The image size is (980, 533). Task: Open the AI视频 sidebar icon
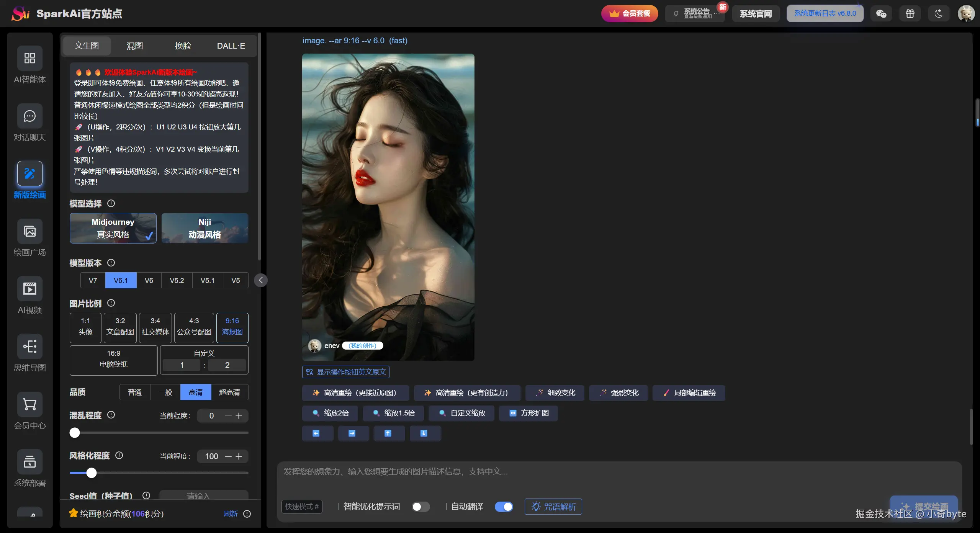tap(29, 289)
